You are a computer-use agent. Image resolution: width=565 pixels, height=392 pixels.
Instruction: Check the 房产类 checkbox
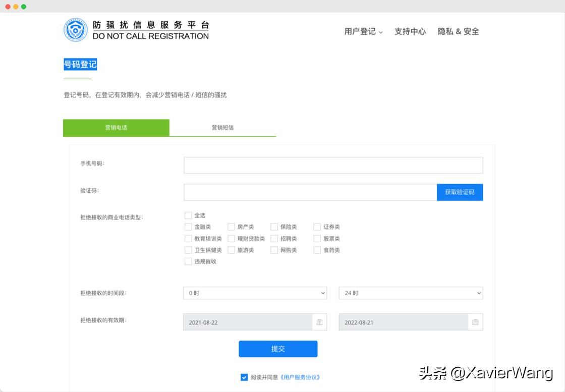pos(231,227)
